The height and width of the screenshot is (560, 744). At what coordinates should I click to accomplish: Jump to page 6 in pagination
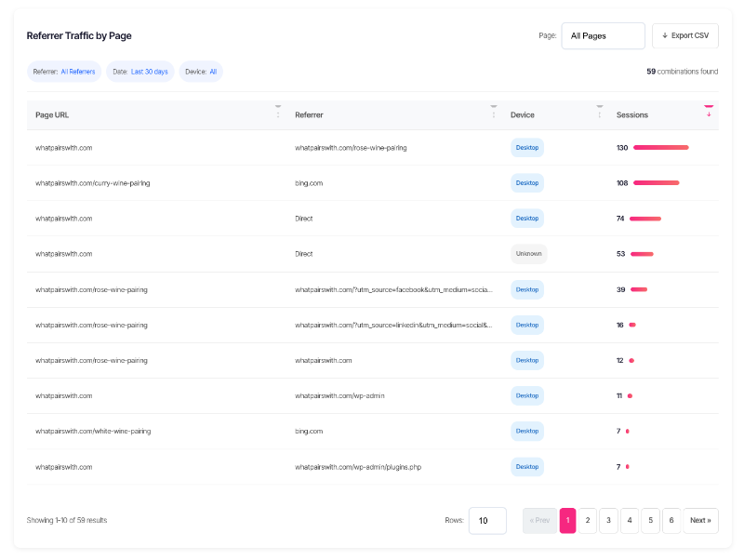[671, 521]
